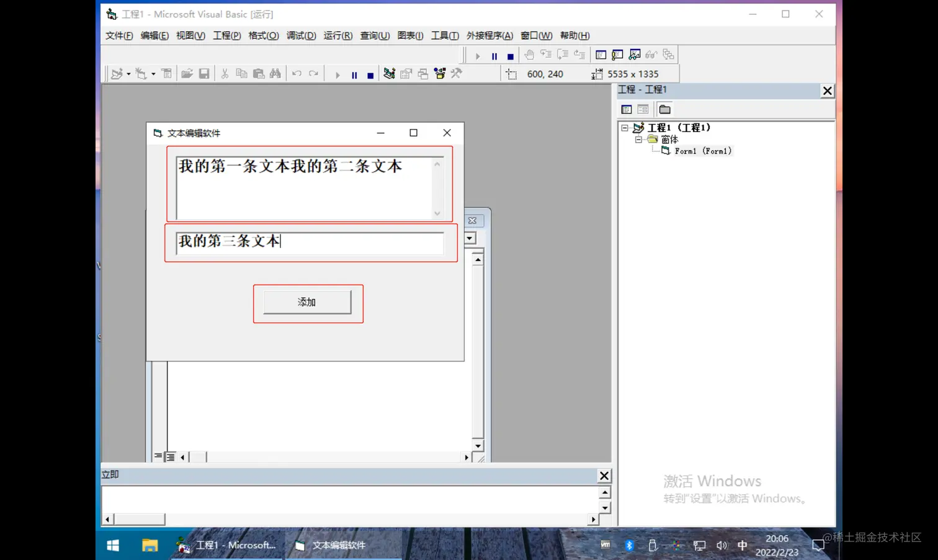
Task: Open the Project Explorer toolbar icon
Action: (x=389, y=74)
